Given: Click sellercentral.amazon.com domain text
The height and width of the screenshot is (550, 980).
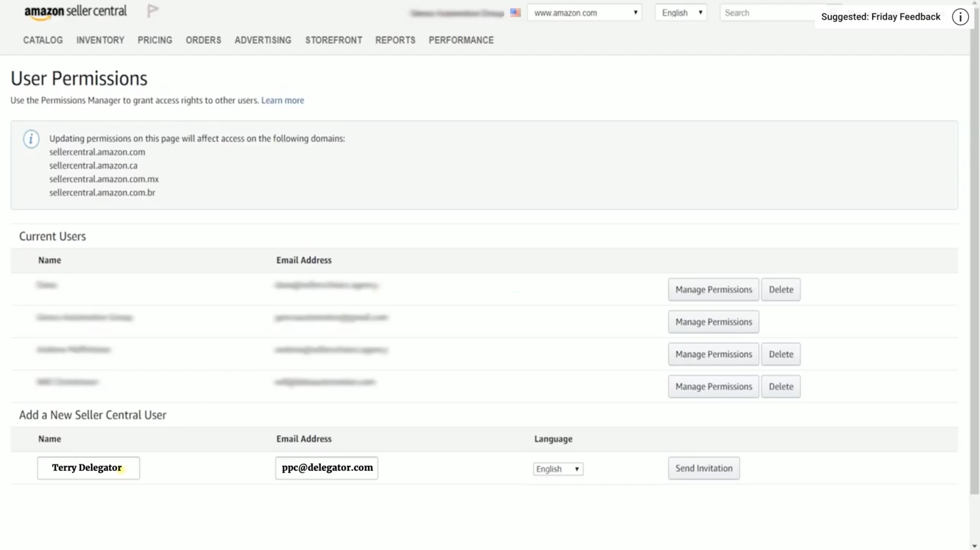Looking at the screenshot, I should [97, 152].
